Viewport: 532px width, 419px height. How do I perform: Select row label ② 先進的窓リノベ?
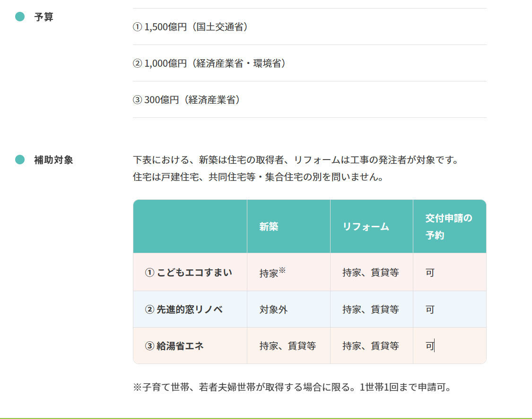[184, 309]
